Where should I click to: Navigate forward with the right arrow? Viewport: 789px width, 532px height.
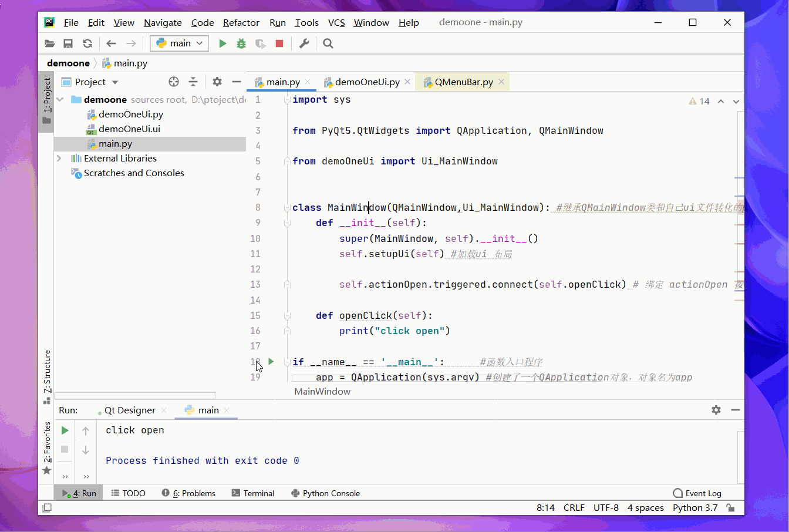(x=131, y=43)
